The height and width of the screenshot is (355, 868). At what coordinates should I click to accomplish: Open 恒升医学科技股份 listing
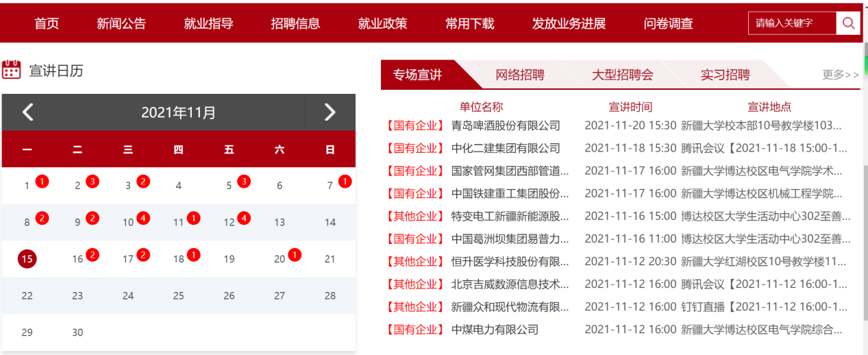[x=510, y=261]
